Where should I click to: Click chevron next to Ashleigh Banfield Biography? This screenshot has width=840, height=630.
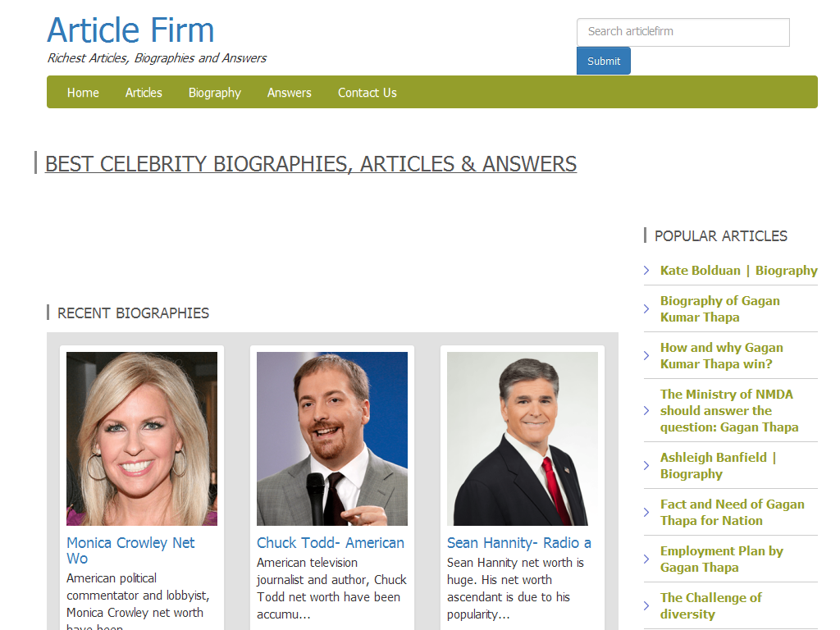[646, 466]
